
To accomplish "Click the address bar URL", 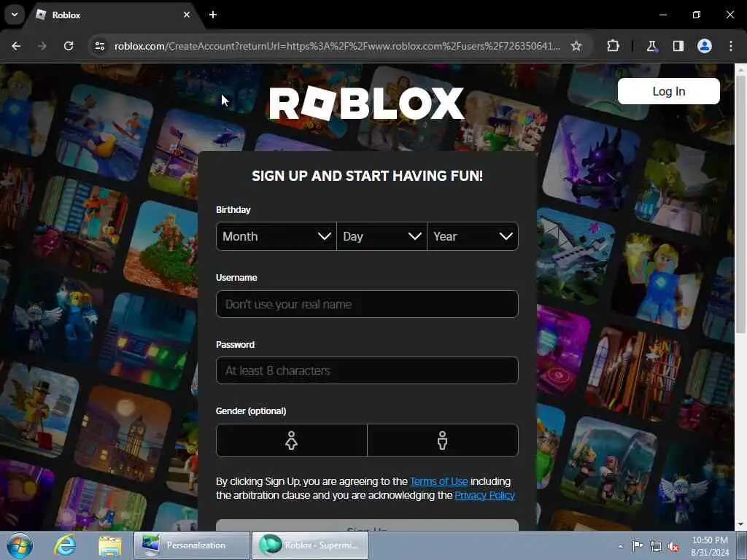I will click(337, 46).
